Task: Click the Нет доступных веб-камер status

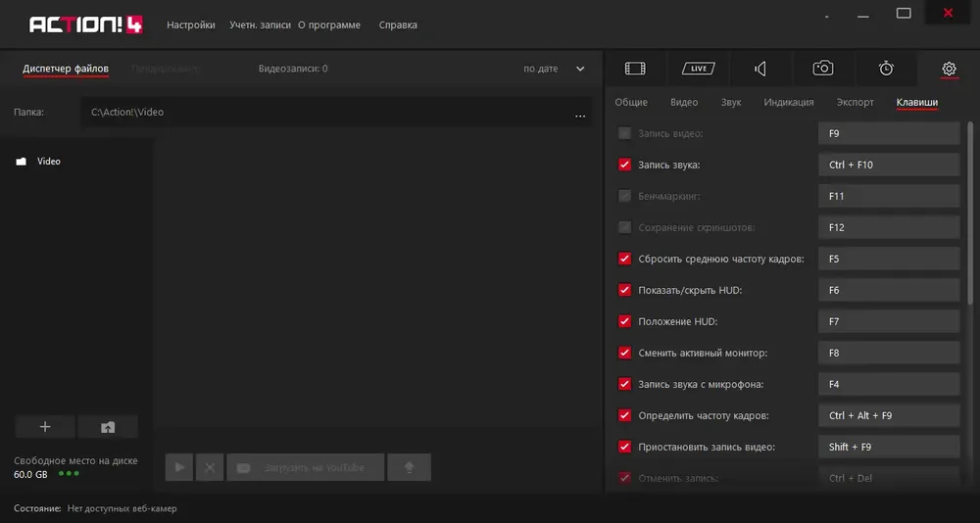Action: (122, 508)
